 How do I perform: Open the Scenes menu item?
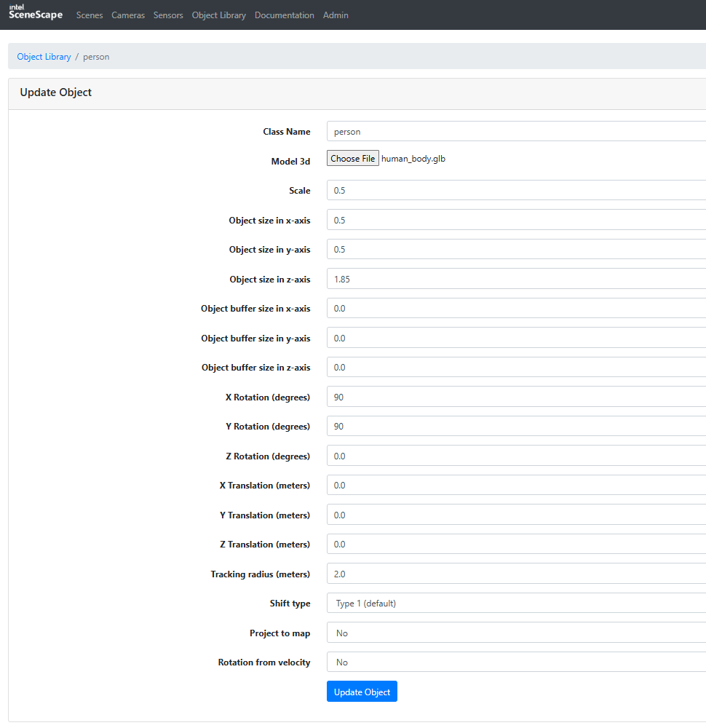[x=90, y=15]
